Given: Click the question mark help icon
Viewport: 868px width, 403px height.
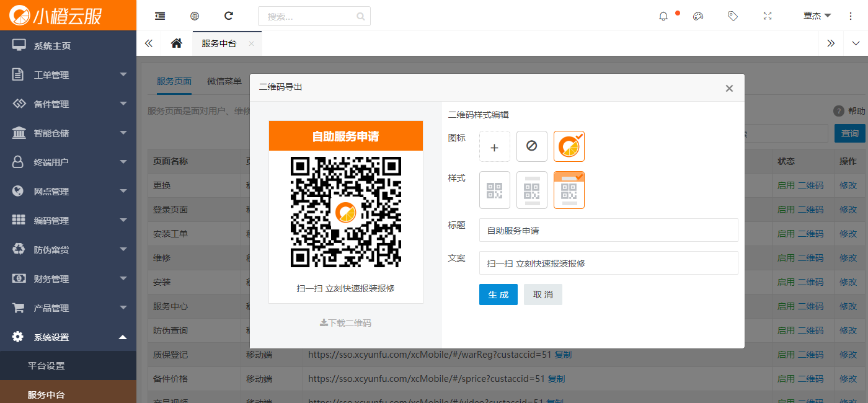Looking at the screenshot, I should [x=839, y=111].
